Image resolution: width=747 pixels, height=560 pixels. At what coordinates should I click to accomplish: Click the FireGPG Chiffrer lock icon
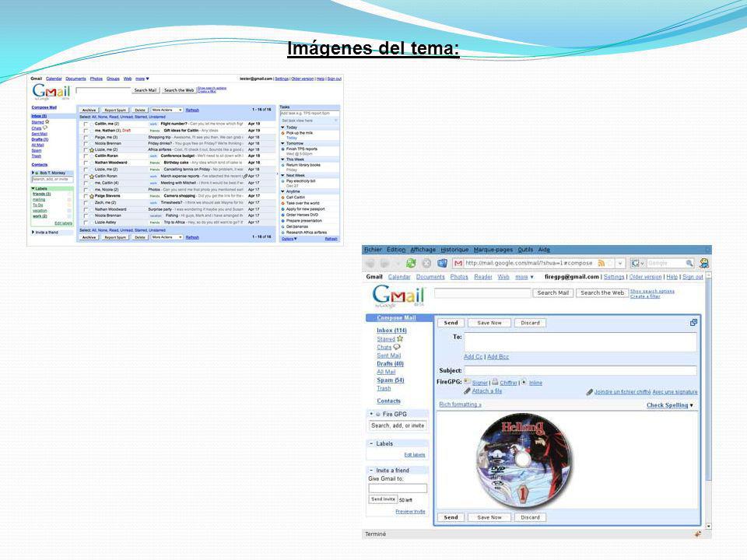coord(495,381)
